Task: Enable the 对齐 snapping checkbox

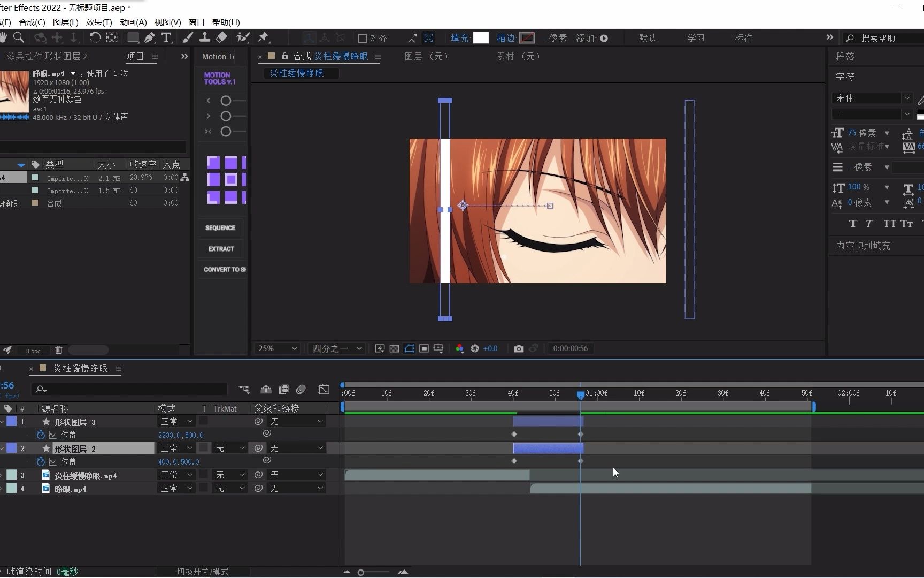Action: 363,38
